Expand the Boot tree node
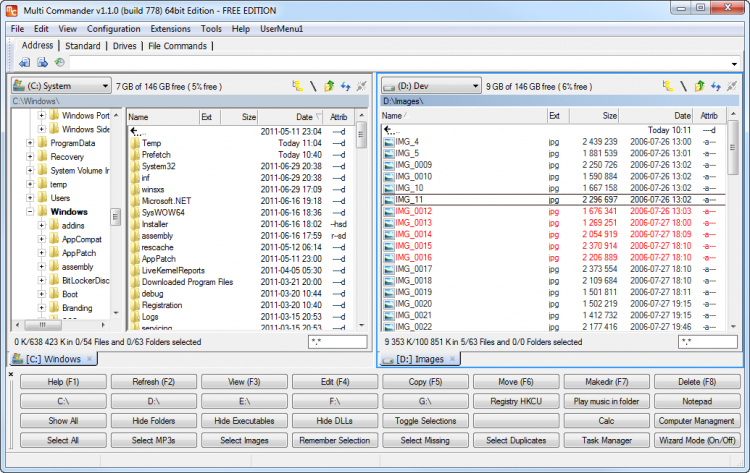 (42, 294)
